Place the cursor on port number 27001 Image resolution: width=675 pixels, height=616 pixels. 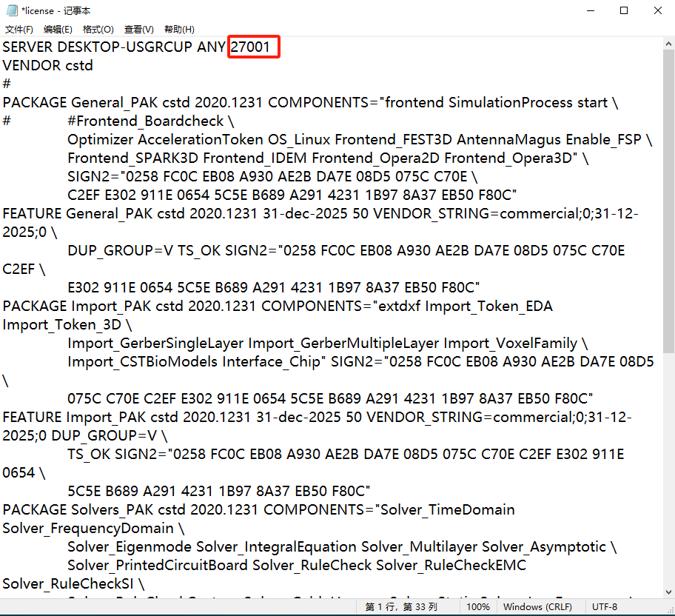[250, 47]
